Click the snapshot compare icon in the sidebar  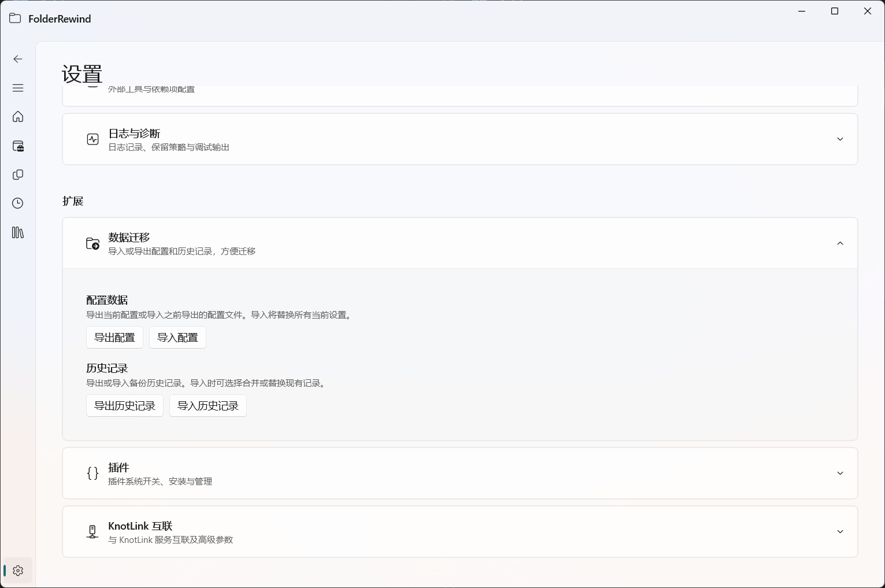(x=18, y=175)
